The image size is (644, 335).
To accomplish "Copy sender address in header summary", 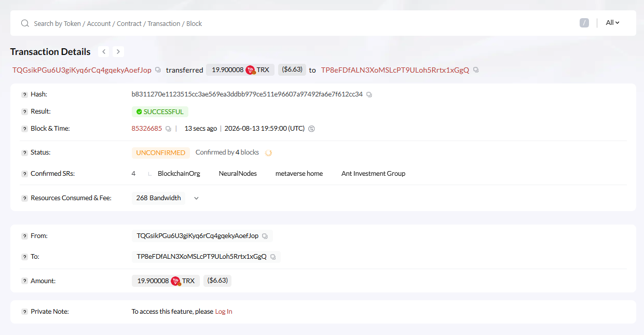I will point(158,70).
